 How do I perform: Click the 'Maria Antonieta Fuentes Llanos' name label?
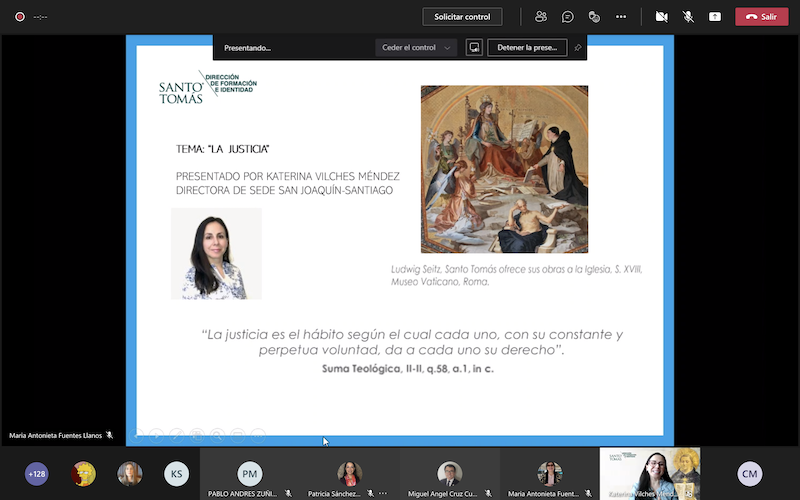pyautogui.click(x=56, y=436)
